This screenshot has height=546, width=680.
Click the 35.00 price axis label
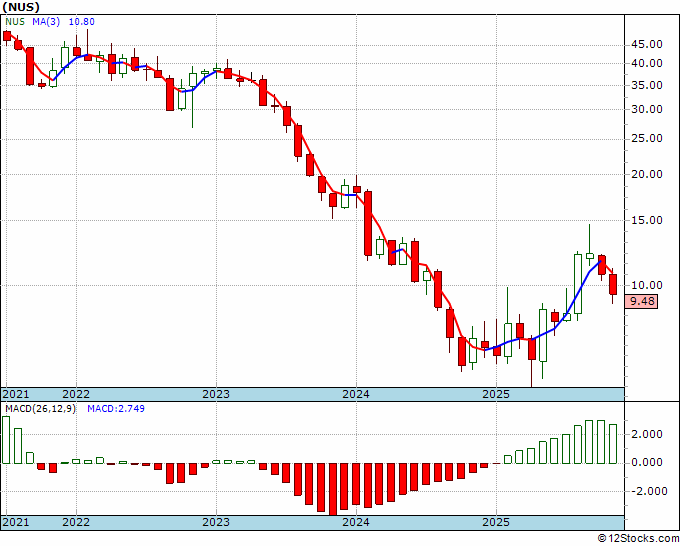647,85
